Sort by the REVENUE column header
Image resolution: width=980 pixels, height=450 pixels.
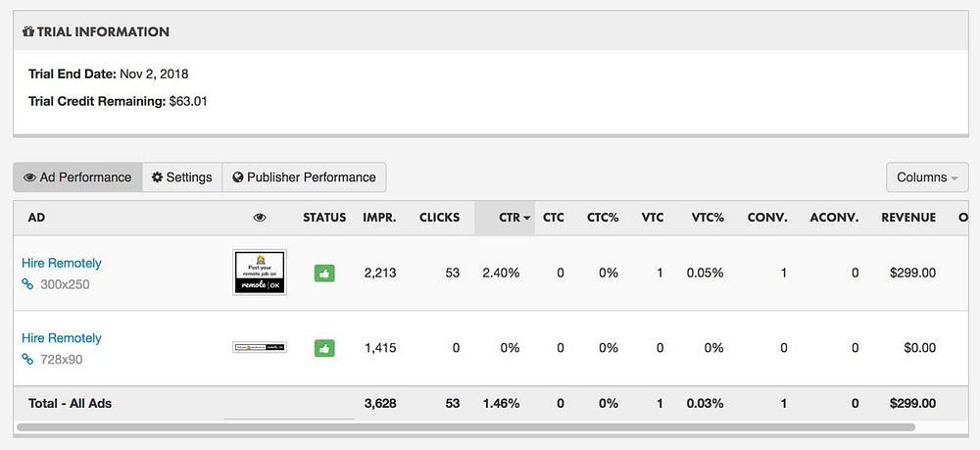coord(907,218)
